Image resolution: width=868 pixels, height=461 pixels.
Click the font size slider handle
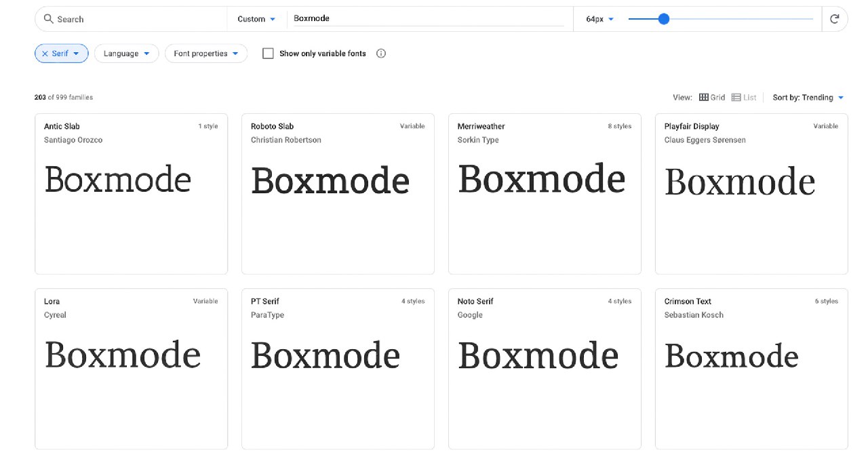(x=664, y=19)
